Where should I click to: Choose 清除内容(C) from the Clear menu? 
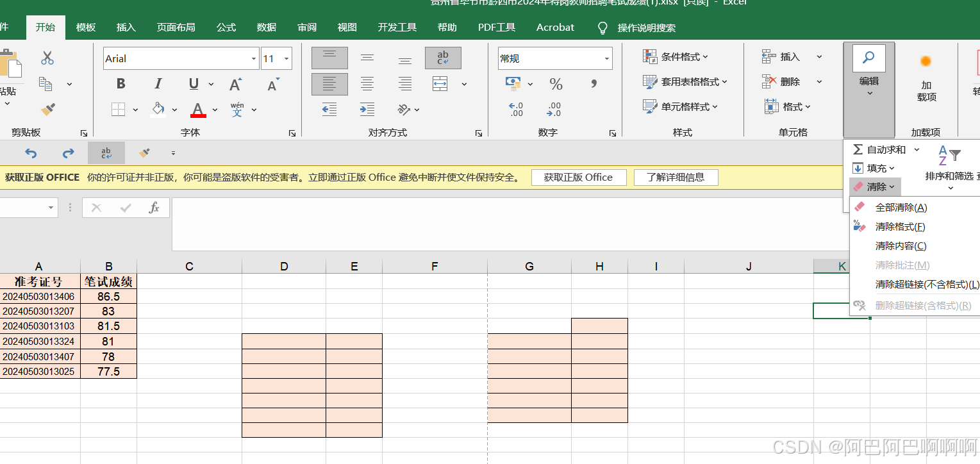(x=901, y=245)
